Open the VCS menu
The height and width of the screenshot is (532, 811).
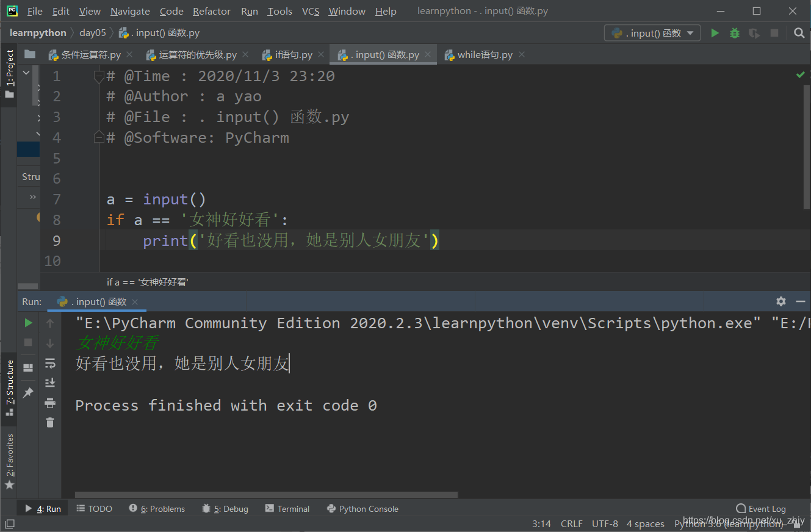pyautogui.click(x=311, y=11)
